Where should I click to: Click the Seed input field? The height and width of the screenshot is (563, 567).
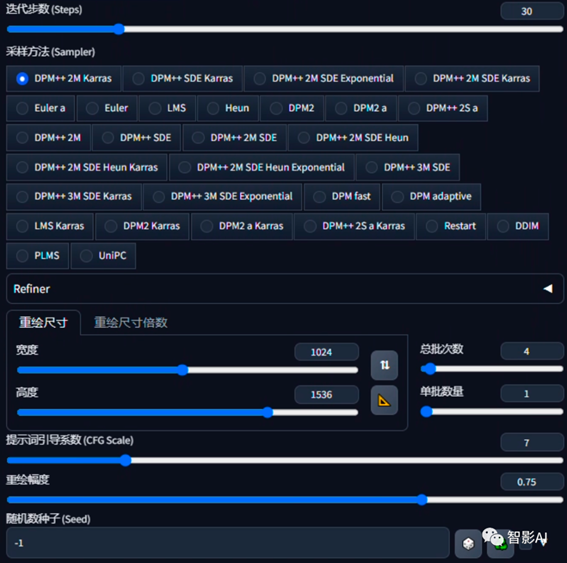[228, 543]
